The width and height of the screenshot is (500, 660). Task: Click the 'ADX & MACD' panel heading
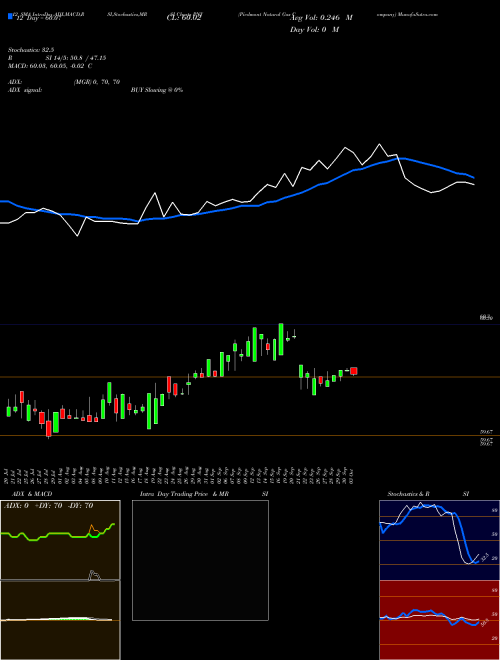point(32,494)
